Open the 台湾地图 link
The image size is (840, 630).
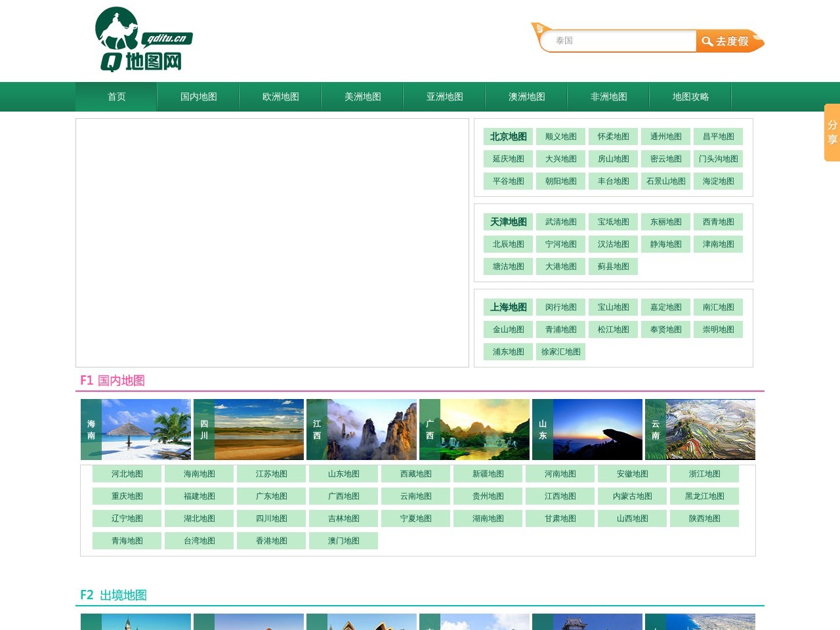tap(199, 541)
